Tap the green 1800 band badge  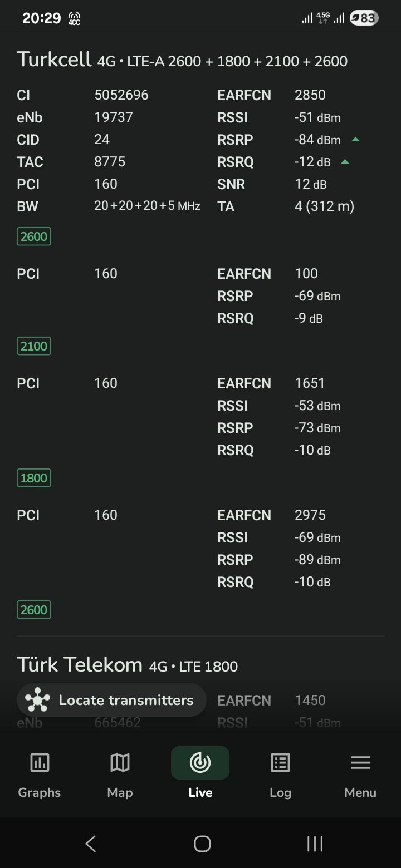click(x=34, y=478)
